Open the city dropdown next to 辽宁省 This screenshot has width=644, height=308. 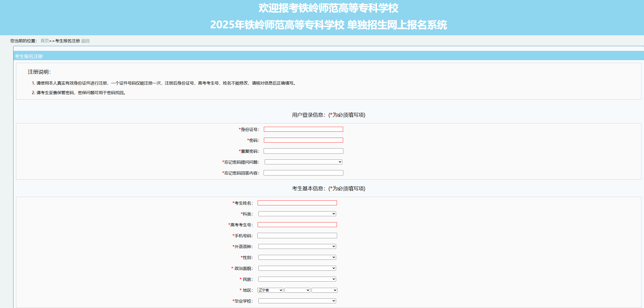[297, 290]
